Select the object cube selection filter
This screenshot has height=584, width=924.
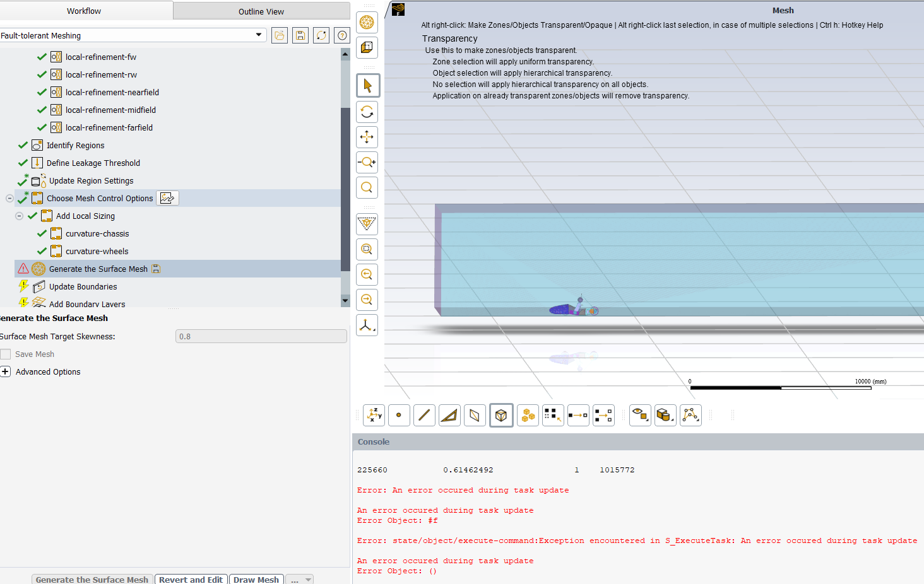click(x=501, y=415)
